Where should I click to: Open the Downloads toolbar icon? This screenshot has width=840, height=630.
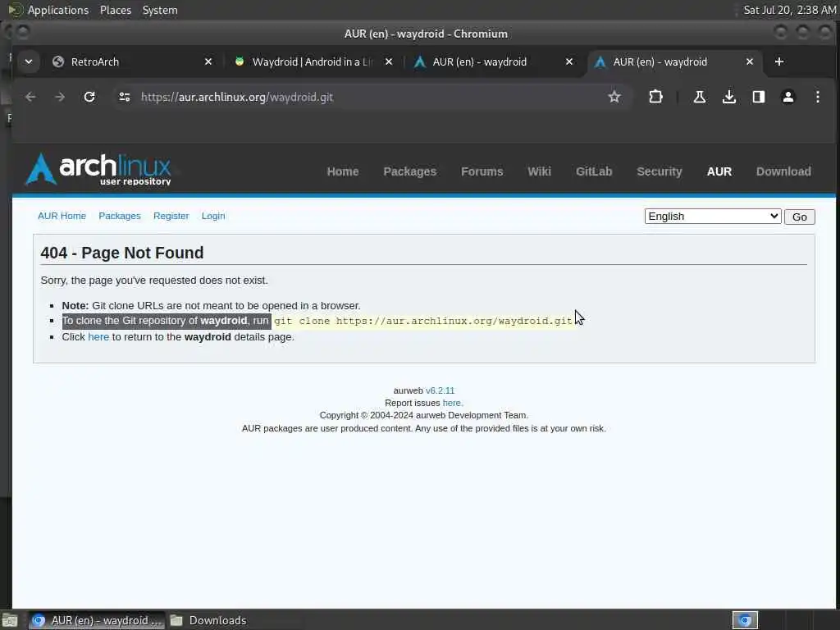click(728, 97)
